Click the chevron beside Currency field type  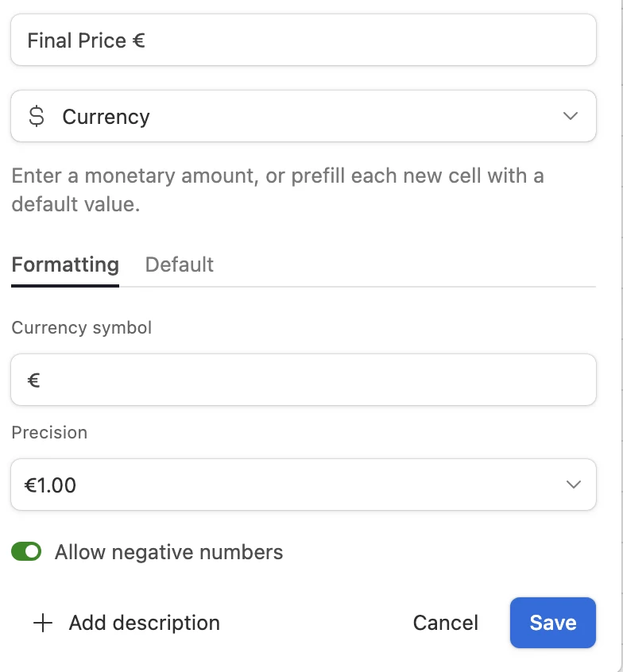(570, 117)
